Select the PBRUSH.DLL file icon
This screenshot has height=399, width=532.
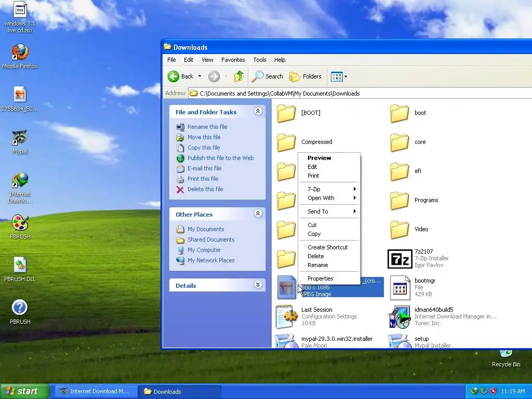pyautogui.click(x=20, y=270)
